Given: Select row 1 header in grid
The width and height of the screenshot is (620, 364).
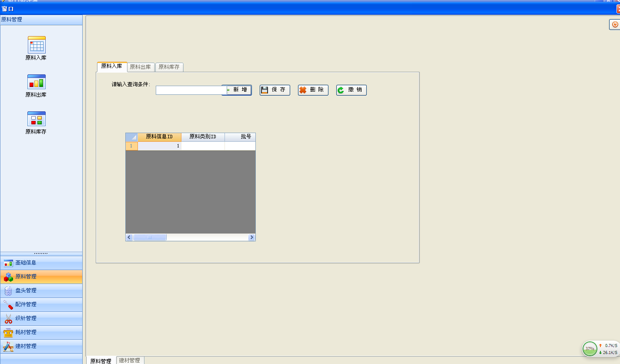Looking at the screenshot, I should point(132,146).
